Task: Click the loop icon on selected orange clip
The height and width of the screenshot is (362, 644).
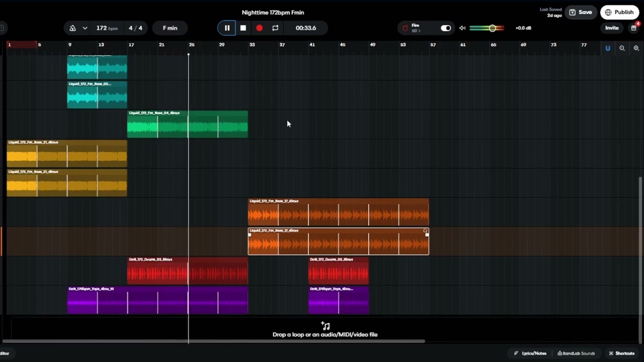Action: (x=426, y=231)
